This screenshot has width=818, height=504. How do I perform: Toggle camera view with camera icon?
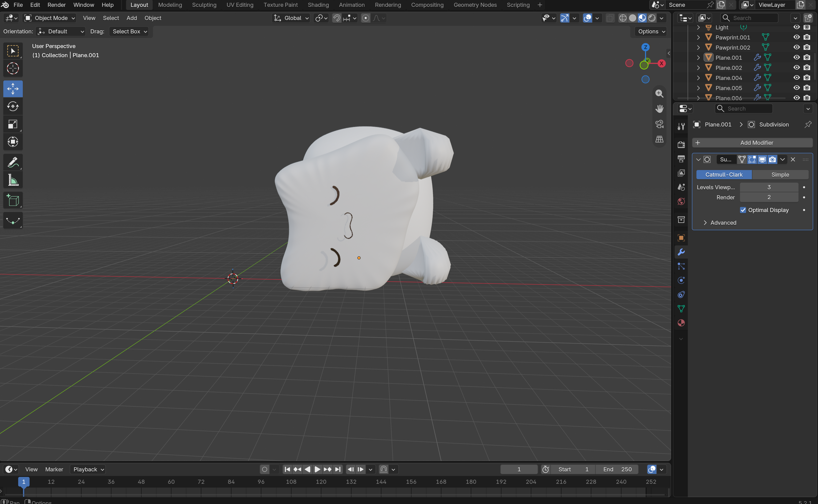point(659,124)
